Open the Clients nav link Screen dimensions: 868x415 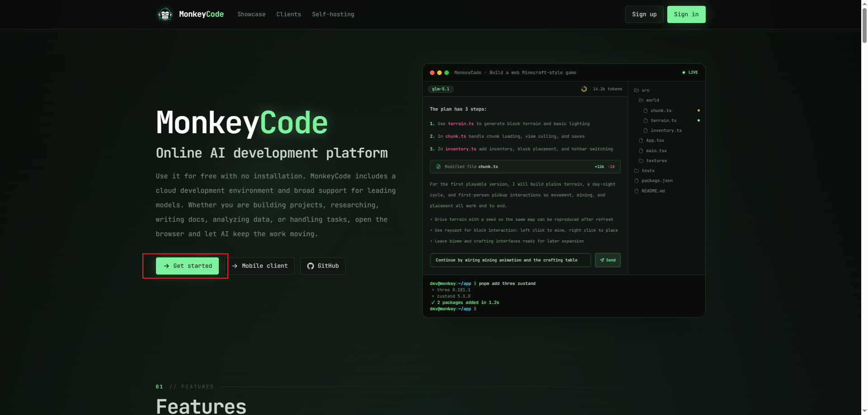click(x=288, y=14)
